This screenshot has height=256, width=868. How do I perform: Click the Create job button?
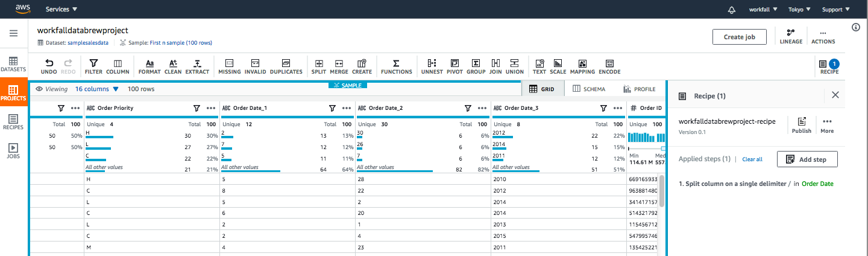click(x=739, y=37)
